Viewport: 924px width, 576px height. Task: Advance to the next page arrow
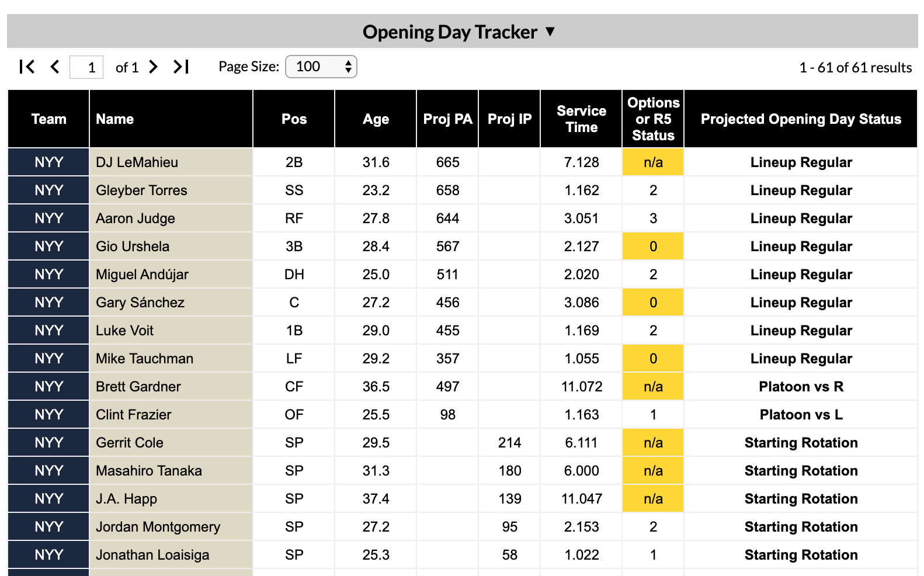153,67
